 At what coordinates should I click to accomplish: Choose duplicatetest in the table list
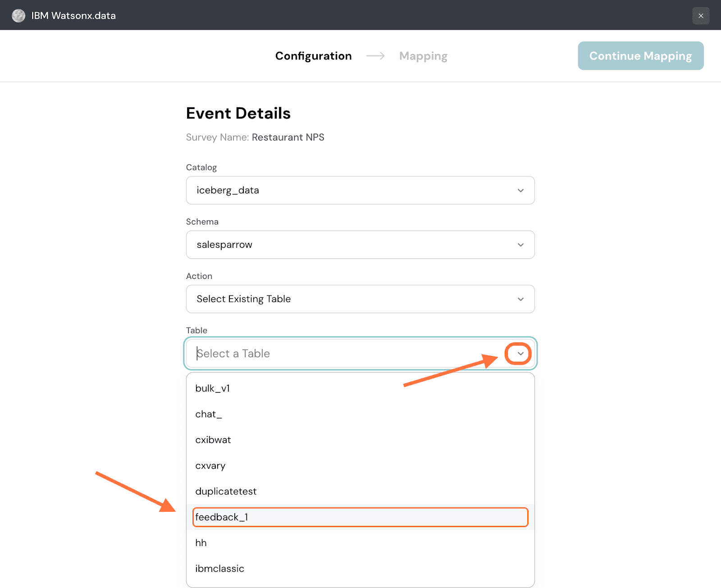(x=226, y=492)
